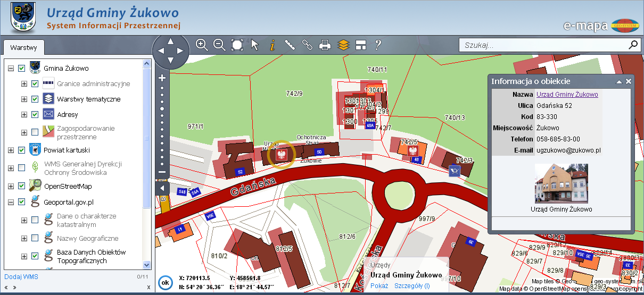
Task: Click inside the Szukaj search field
Action: [x=543, y=45]
